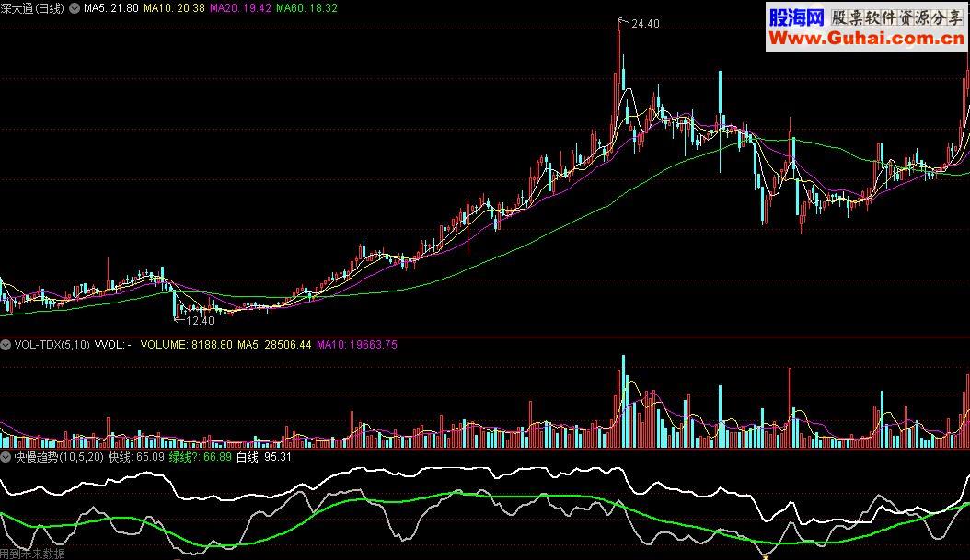
Task: Open the 快慢趋势 indicator dropdown arrow
Action: tap(6, 457)
